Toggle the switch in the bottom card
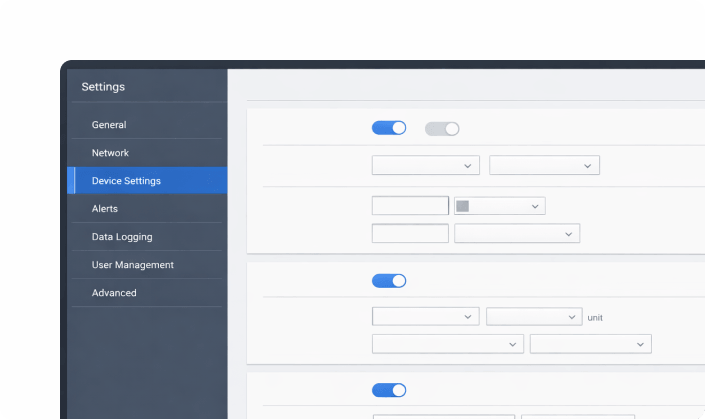705x420 pixels. [389, 390]
